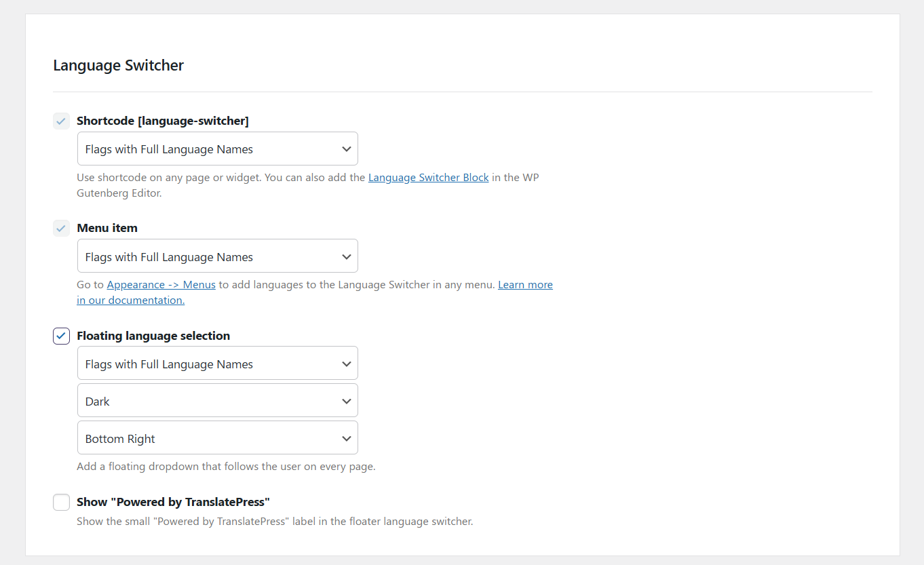This screenshot has width=924, height=565.
Task: Follow the Appearance -> Menus link
Action: pyautogui.click(x=161, y=285)
